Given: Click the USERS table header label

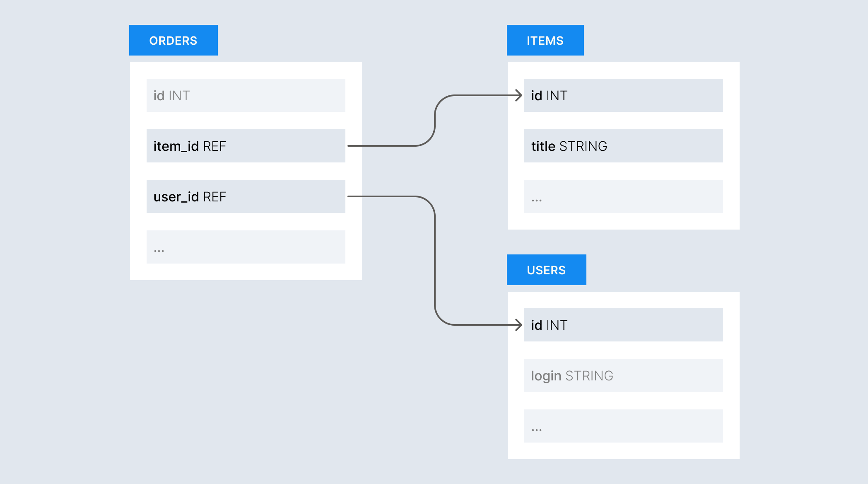Looking at the screenshot, I should click(x=546, y=270).
